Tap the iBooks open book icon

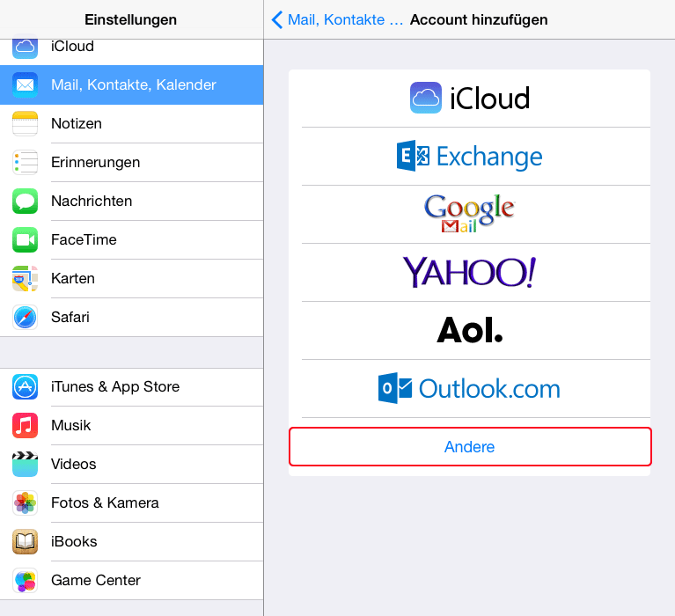coord(25,541)
